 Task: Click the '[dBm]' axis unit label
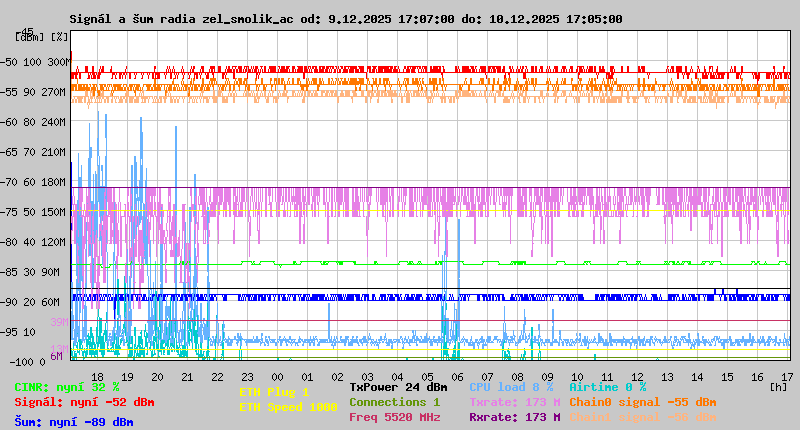click(x=30, y=37)
